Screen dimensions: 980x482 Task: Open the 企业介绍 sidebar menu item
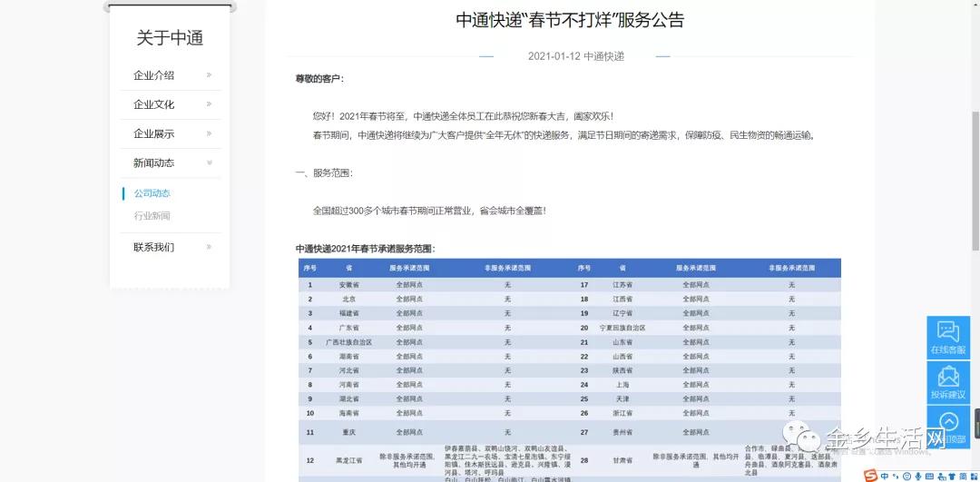tap(153, 75)
